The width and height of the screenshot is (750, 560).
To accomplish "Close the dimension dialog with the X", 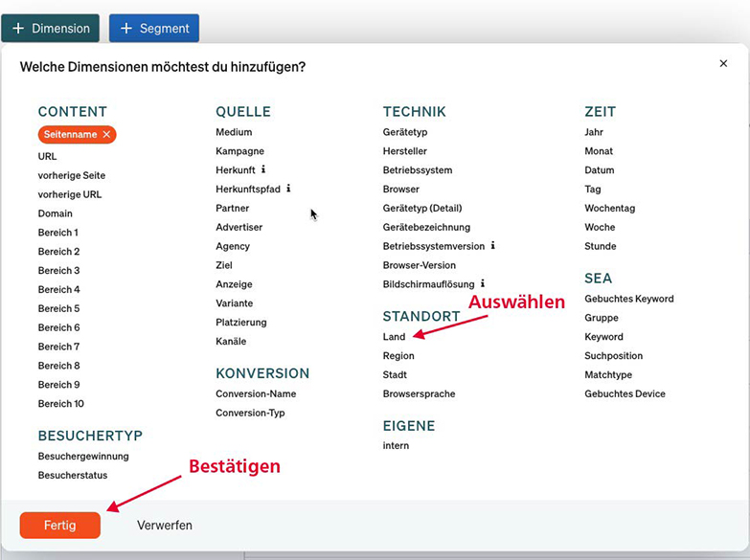I will click(723, 63).
